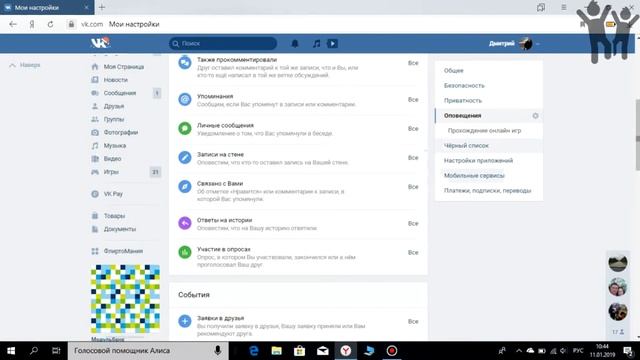Click the pixelated ad thumbnail in sidebar
The height and width of the screenshot is (360, 640).
click(x=125, y=298)
